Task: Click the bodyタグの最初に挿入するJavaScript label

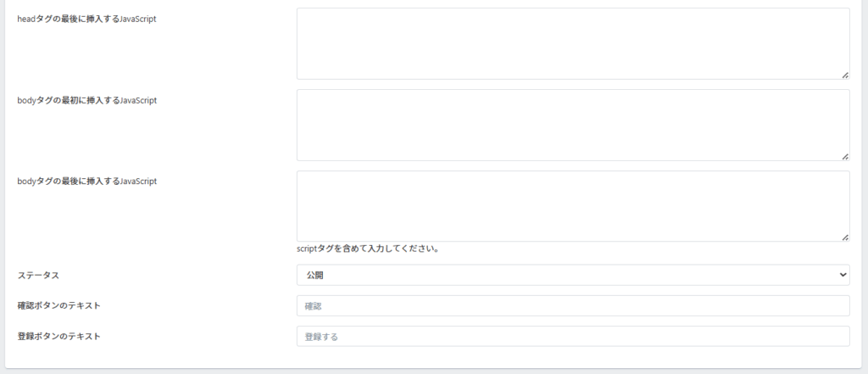Action: pos(86,100)
